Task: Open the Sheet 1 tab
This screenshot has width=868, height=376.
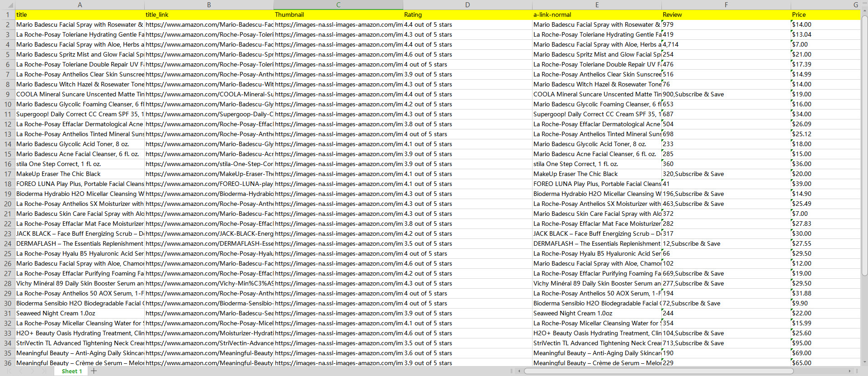Action: point(72,371)
